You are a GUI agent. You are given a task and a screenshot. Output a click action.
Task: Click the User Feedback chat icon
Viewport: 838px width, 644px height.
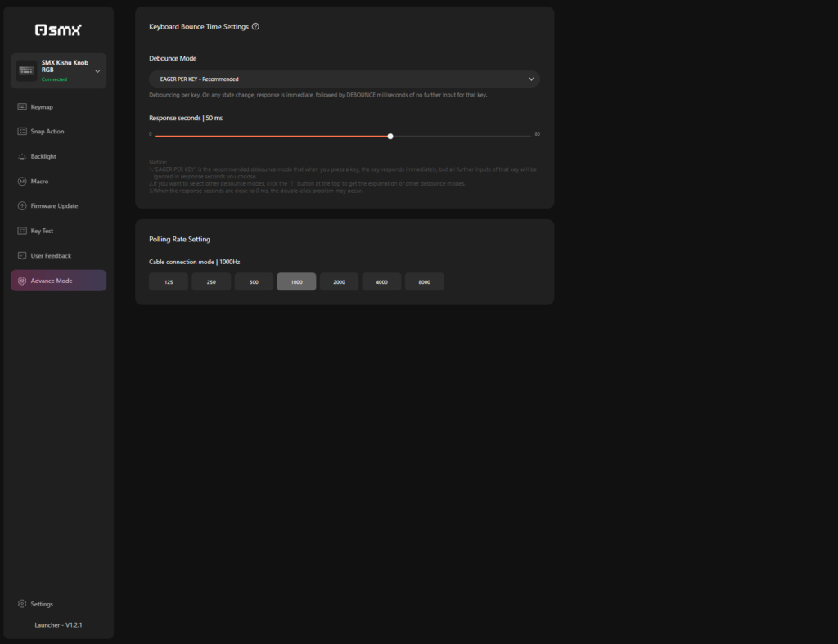point(22,256)
